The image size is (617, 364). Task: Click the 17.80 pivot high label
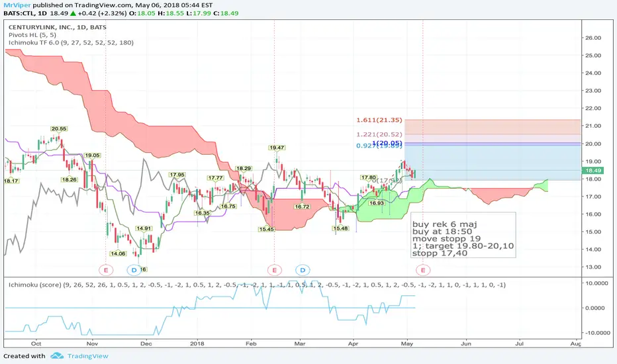[x=369, y=177]
